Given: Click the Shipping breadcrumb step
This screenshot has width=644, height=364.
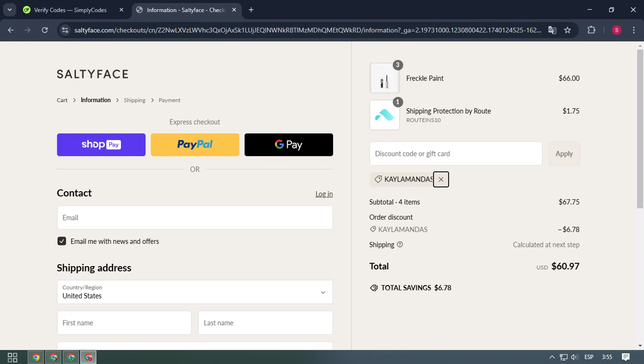Looking at the screenshot, I should tap(134, 100).
